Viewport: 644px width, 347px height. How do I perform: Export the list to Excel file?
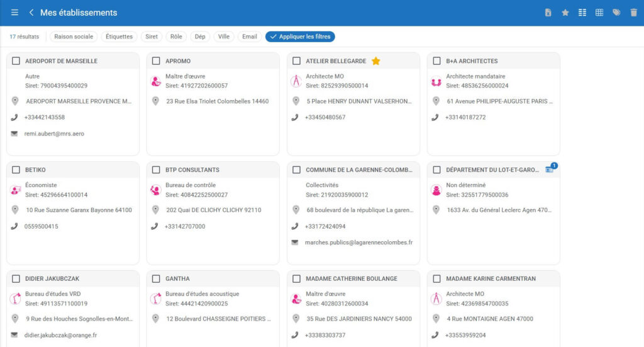[548, 13]
